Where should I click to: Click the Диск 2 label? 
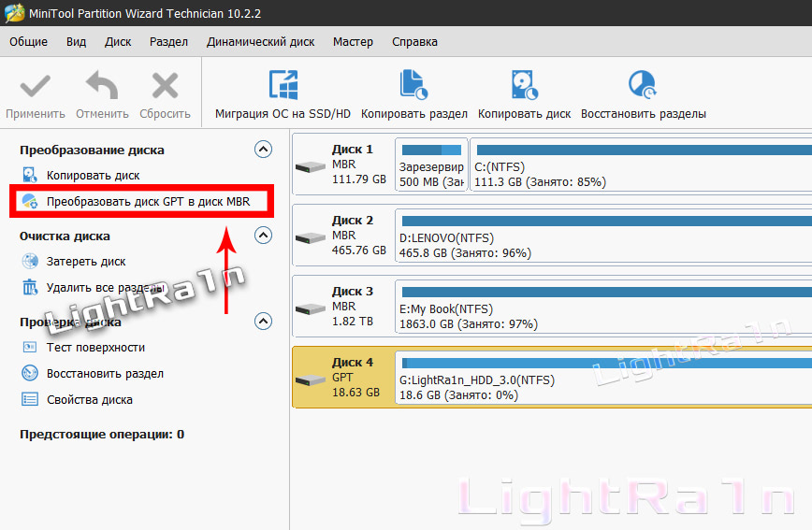click(x=352, y=220)
